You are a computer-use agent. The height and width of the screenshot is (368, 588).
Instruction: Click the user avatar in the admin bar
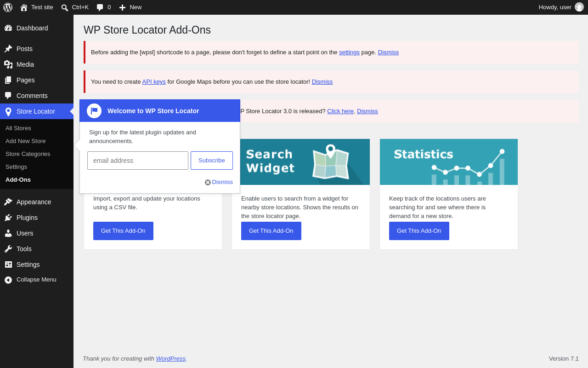click(579, 7)
